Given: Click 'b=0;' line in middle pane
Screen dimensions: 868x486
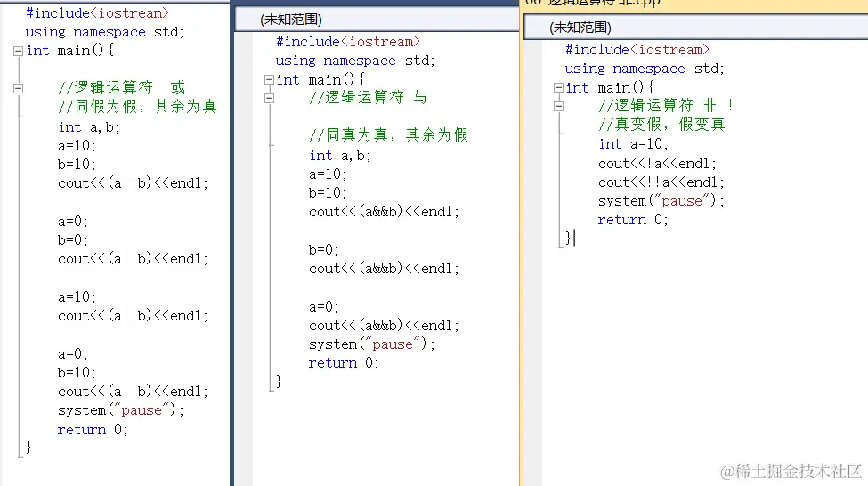Looking at the screenshot, I should pyautogui.click(x=324, y=249).
